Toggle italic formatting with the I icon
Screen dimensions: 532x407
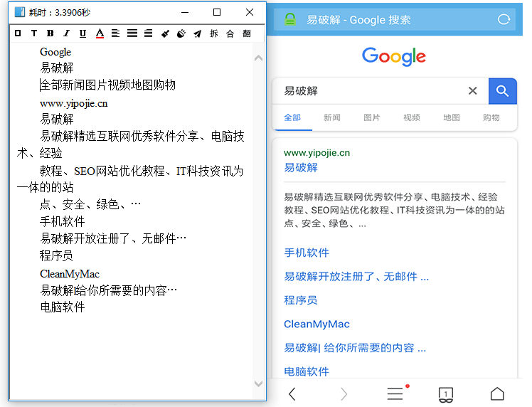(x=67, y=33)
